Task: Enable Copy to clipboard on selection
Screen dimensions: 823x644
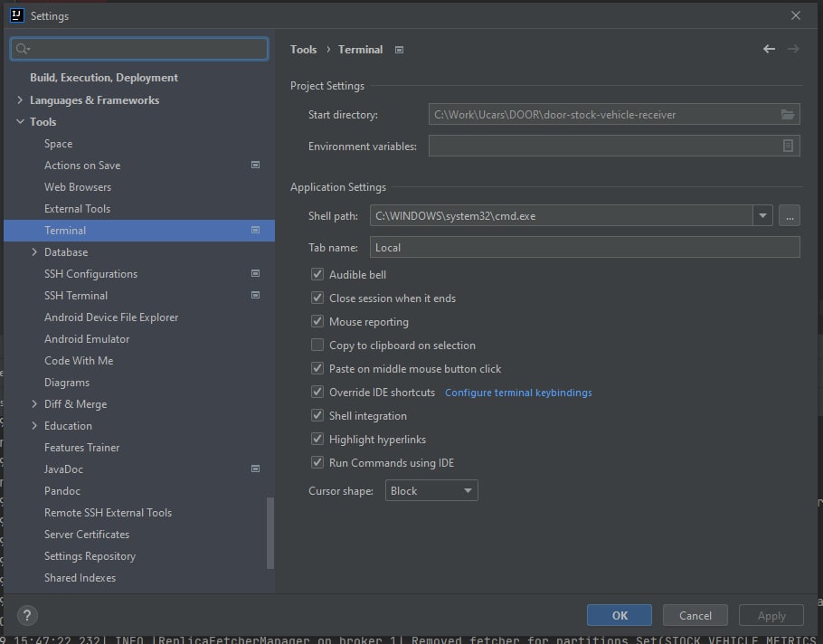Action: coord(317,346)
